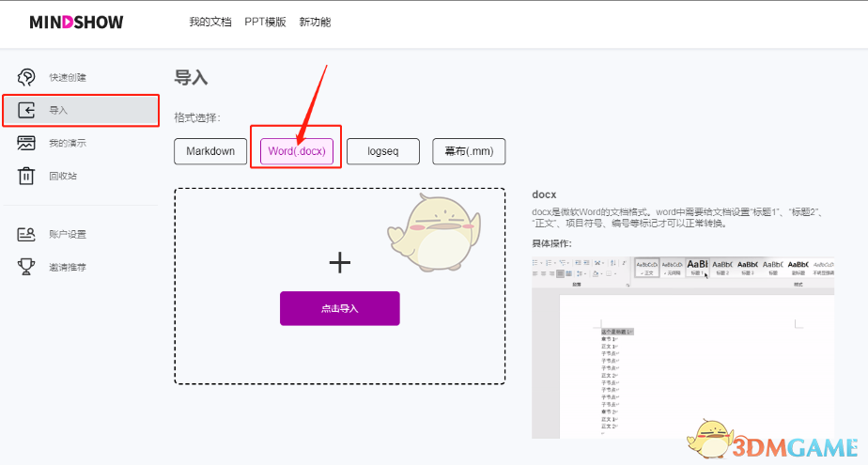Select 快速创建 in the sidebar

pos(68,77)
